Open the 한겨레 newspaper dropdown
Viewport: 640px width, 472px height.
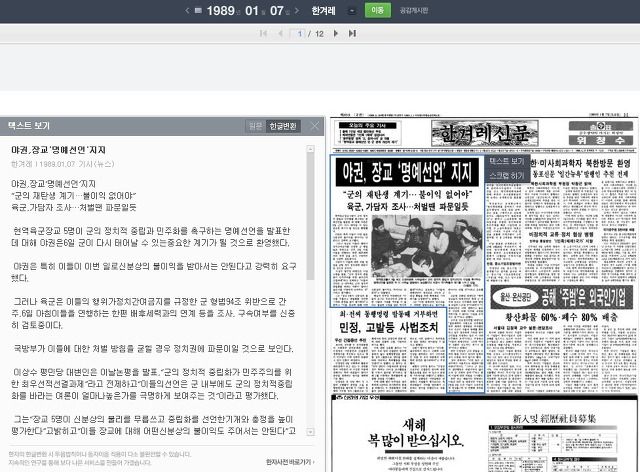(x=351, y=11)
